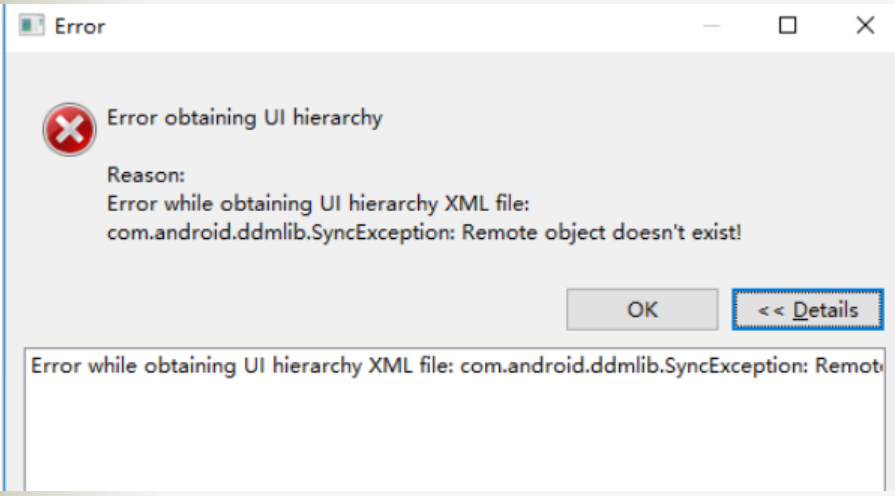
Task: Click the truncated word "Remote" in details box
Action: click(848, 365)
